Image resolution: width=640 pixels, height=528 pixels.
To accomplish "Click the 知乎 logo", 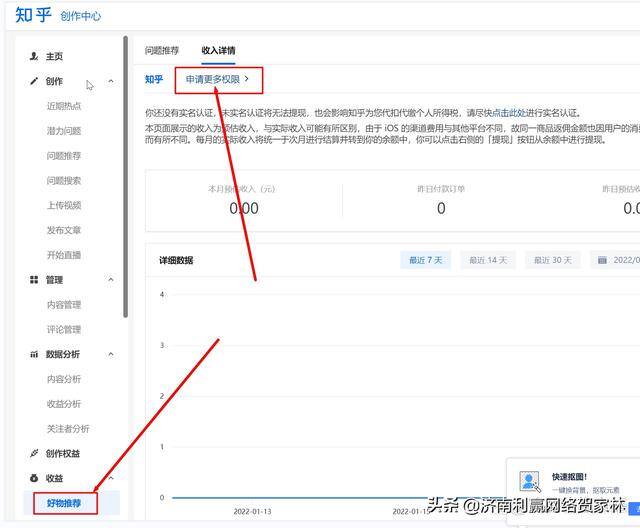I will (x=33, y=15).
